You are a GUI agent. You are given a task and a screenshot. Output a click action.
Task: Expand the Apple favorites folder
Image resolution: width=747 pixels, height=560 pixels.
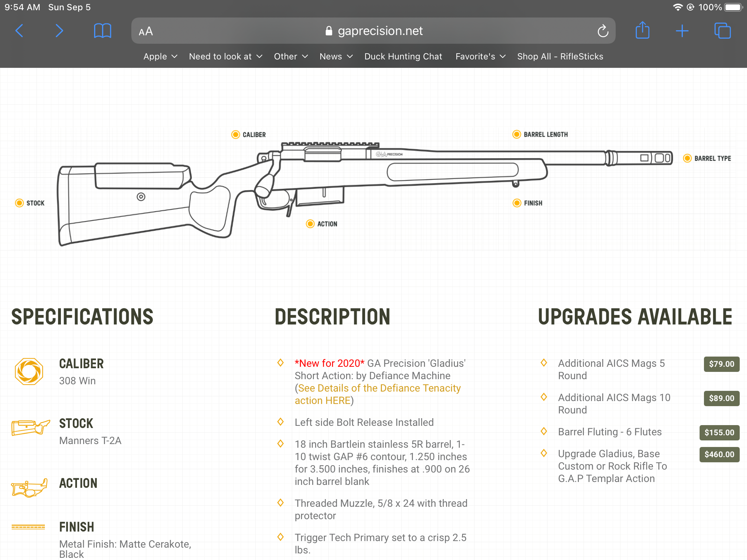point(160,57)
